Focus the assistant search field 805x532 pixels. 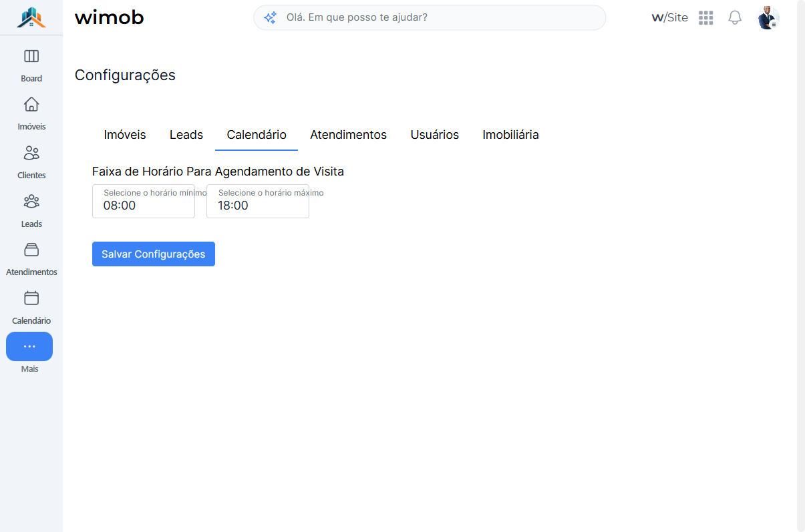pos(430,18)
